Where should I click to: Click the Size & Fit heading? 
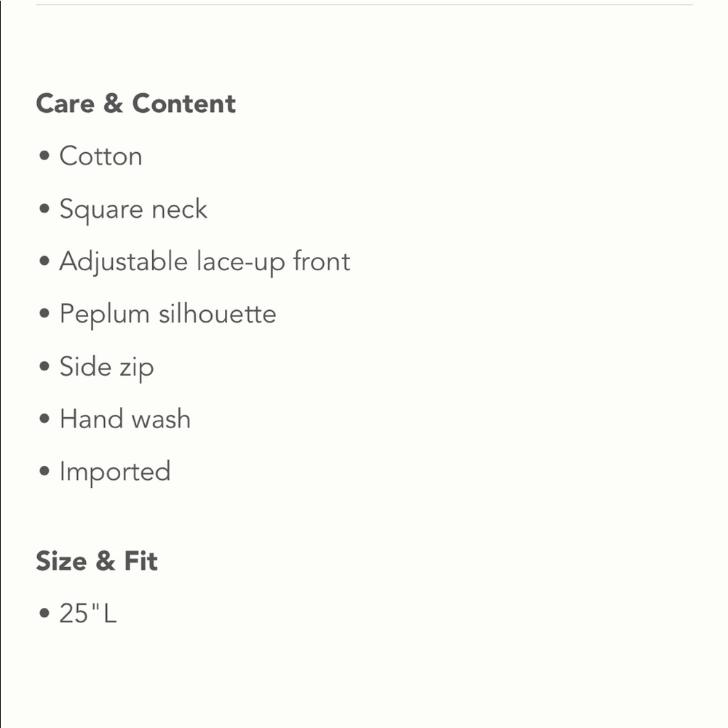pyautogui.click(x=97, y=561)
